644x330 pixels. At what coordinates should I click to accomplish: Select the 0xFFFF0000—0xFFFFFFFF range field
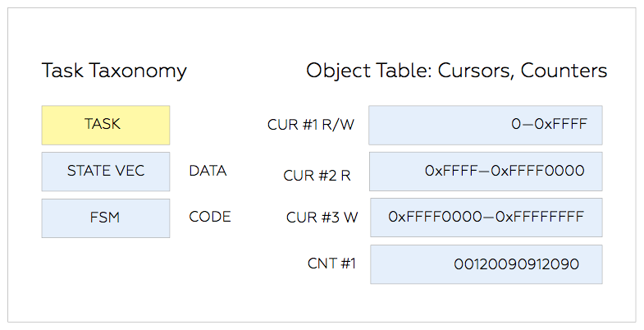point(486,218)
